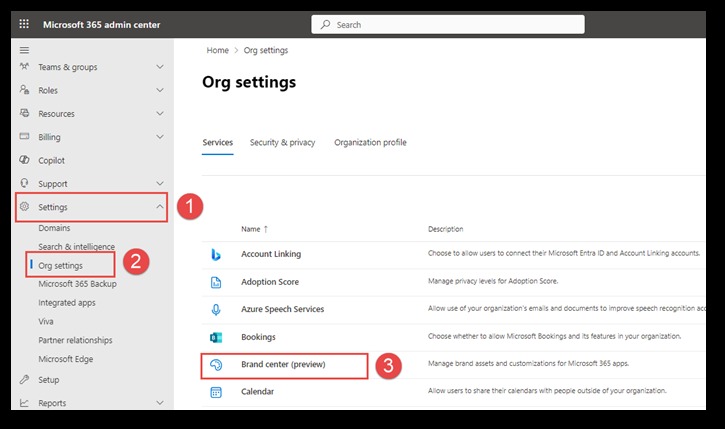Click the Adoption Score document icon
This screenshot has width=725, height=429.
click(x=216, y=282)
